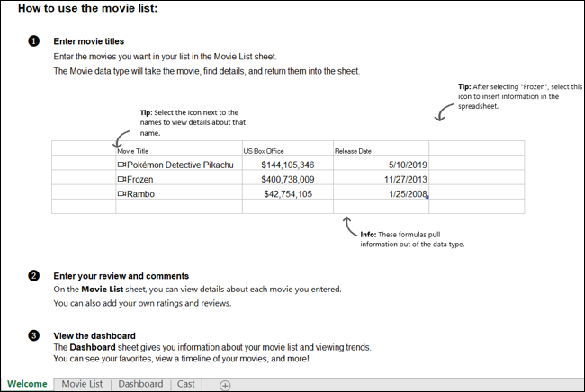The width and height of the screenshot is (585, 392).
Task: Click the movie icon next to Frozen
Action: pos(121,180)
